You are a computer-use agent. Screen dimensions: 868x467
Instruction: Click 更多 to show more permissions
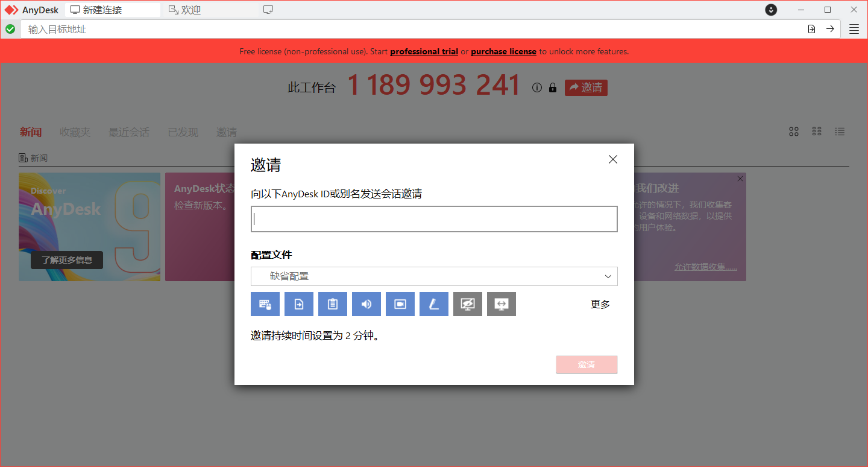600,304
